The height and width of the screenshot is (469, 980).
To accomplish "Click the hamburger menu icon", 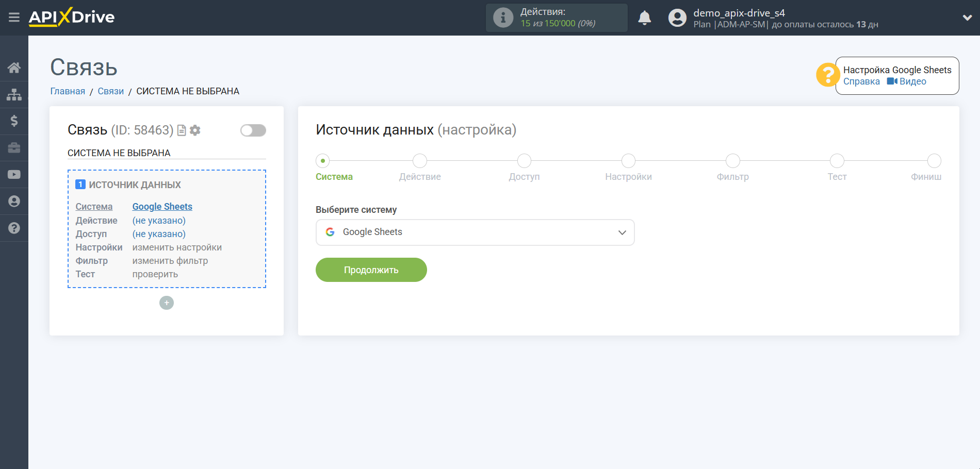I will (14, 17).
